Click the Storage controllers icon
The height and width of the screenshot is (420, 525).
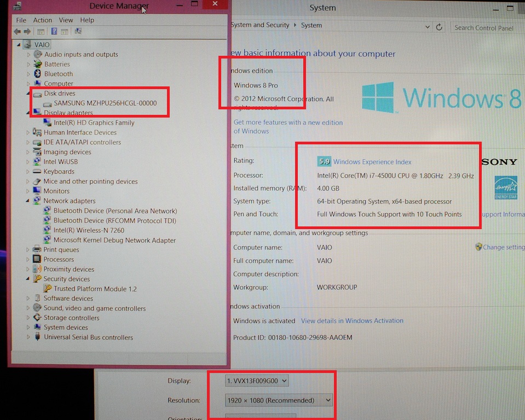pyautogui.click(x=37, y=317)
